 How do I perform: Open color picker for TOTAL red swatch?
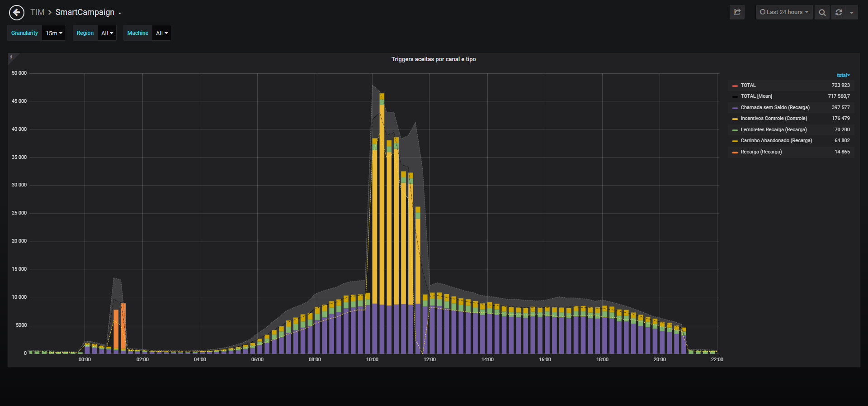tap(735, 86)
